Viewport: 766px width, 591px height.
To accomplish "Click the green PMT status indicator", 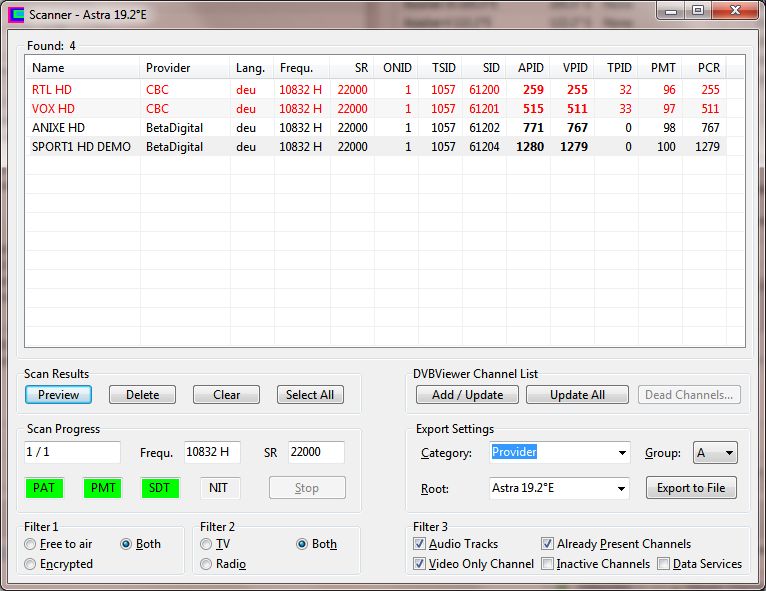I will [102, 488].
